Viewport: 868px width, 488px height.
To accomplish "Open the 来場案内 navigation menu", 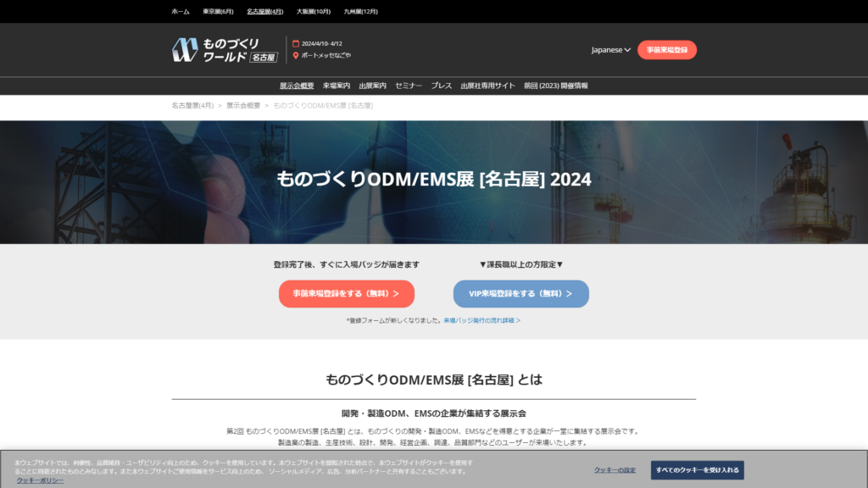I will point(337,86).
